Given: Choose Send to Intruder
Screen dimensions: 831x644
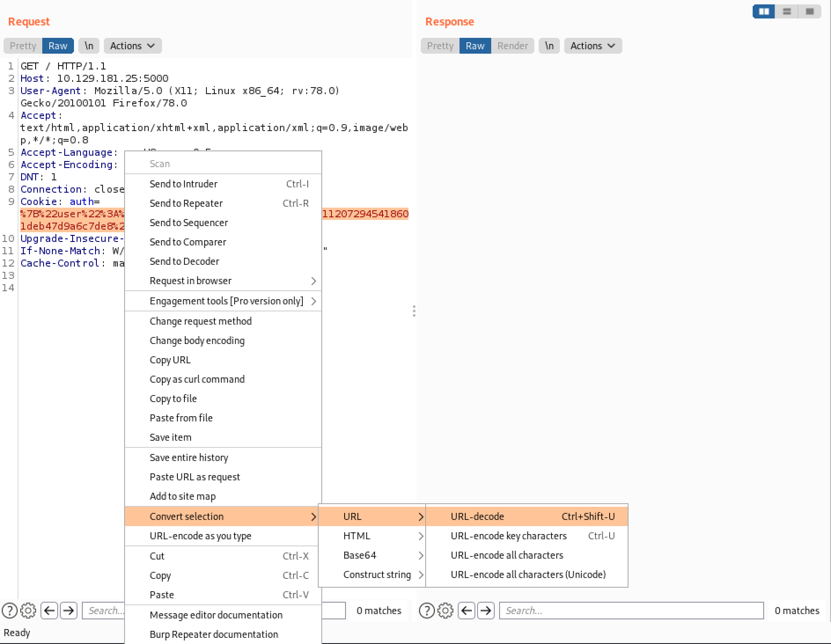Looking at the screenshot, I should (223, 184).
